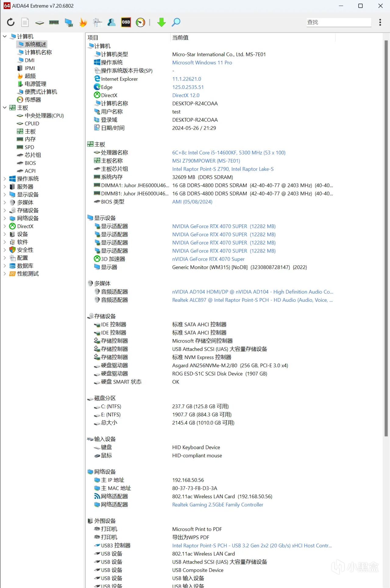Expand the 显示设备 tree node
This screenshot has width=390, height=588.
5,195
